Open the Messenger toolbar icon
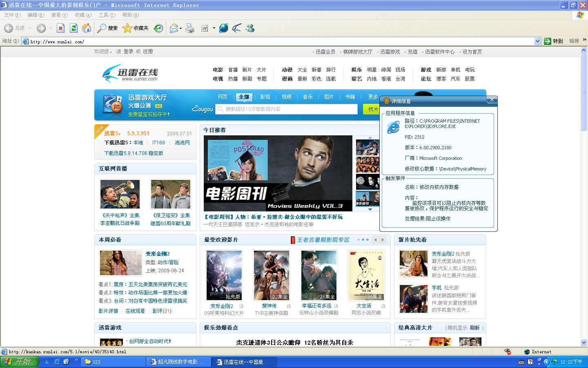588x368 pixels. 250,28
